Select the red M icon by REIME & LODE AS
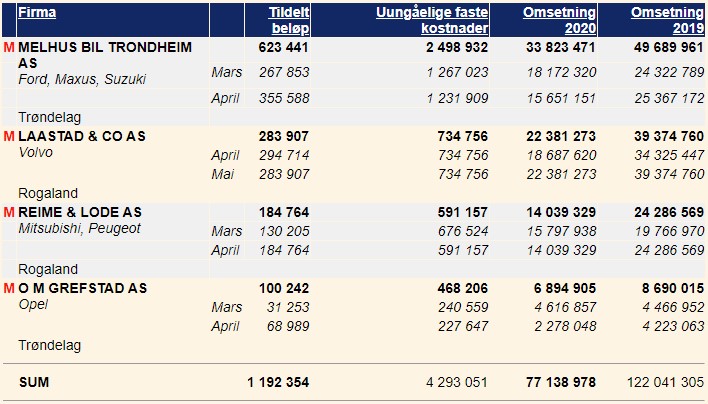 [9, 212]
